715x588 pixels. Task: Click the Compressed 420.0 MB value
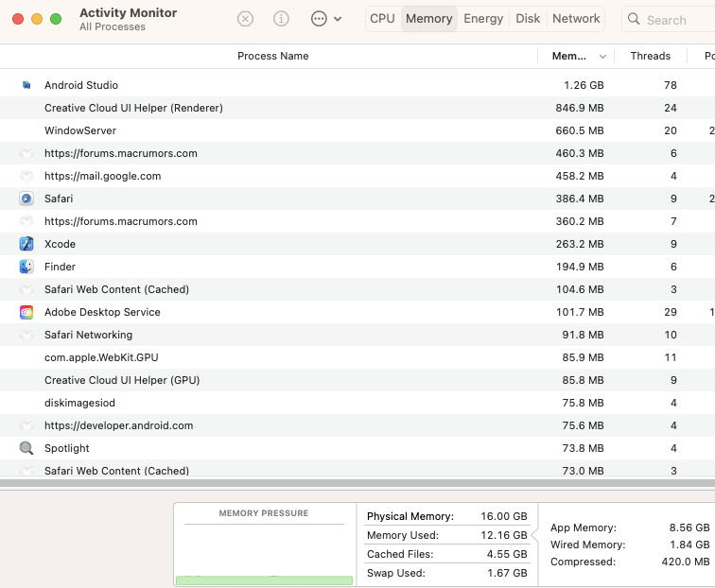click(x=686, y=562)
